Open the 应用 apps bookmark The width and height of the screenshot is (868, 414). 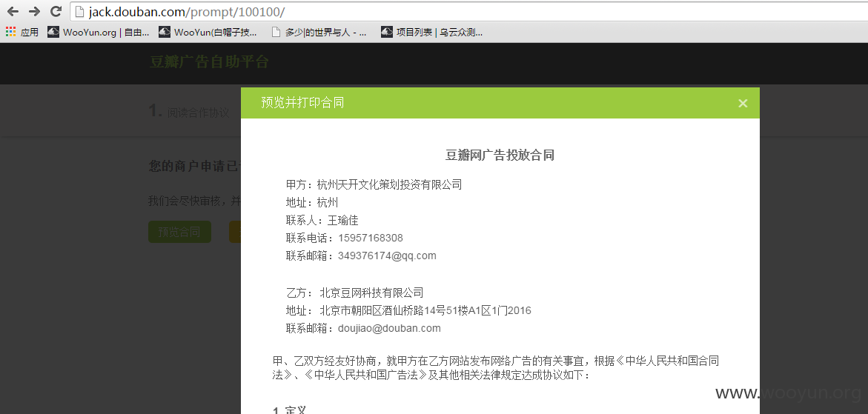tap(22, 33)
